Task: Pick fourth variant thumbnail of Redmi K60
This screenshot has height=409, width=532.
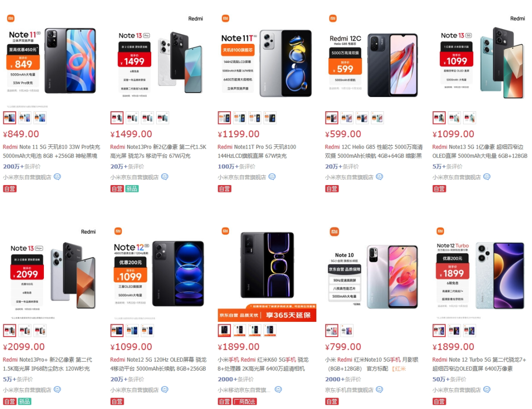Action: coord(270,330)
